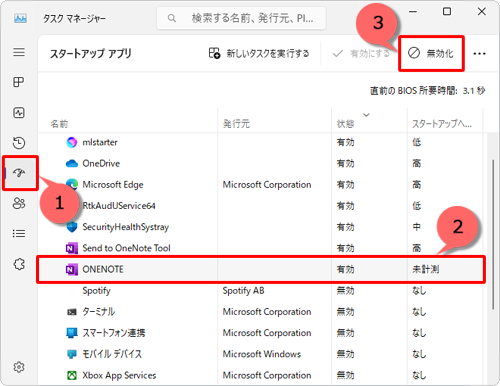This screenshot has height=386, width=500.
Task: Sort by the スタートアップへ... column header
Action: 442,124
